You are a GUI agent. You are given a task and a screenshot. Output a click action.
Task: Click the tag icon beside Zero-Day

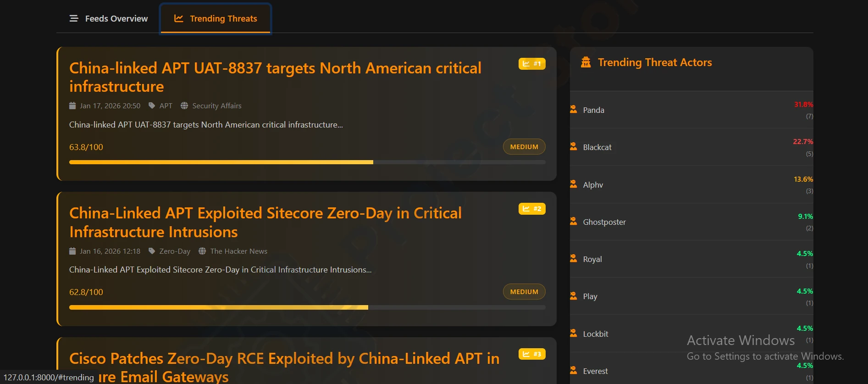(152, 251)
